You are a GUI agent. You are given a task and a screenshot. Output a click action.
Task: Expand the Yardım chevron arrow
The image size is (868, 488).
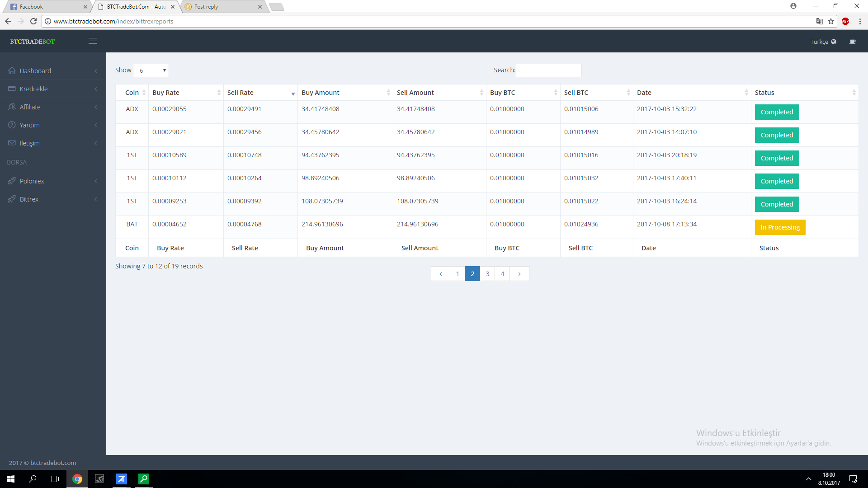(x=96, y=125)
